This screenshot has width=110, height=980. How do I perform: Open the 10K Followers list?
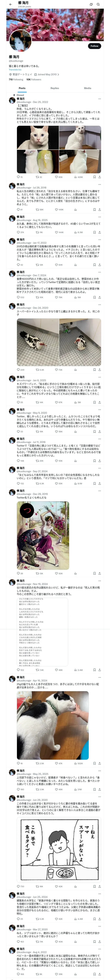(x=34, y=80)
